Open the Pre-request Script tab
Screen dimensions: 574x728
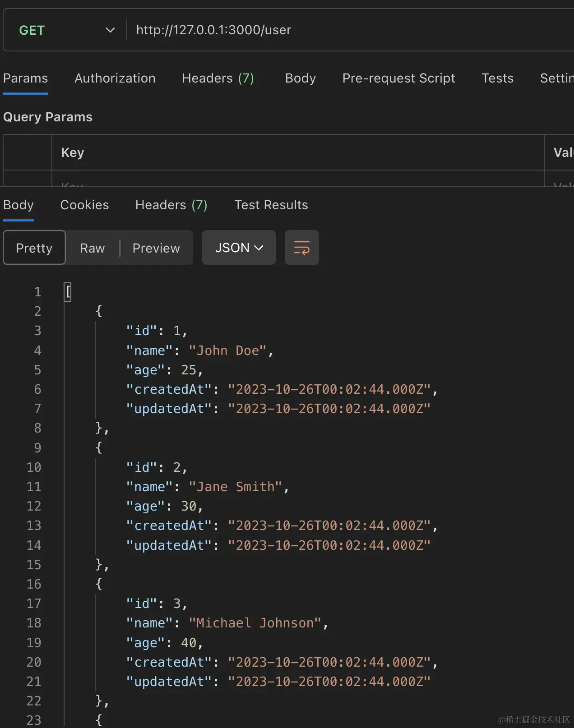[398, 78]
